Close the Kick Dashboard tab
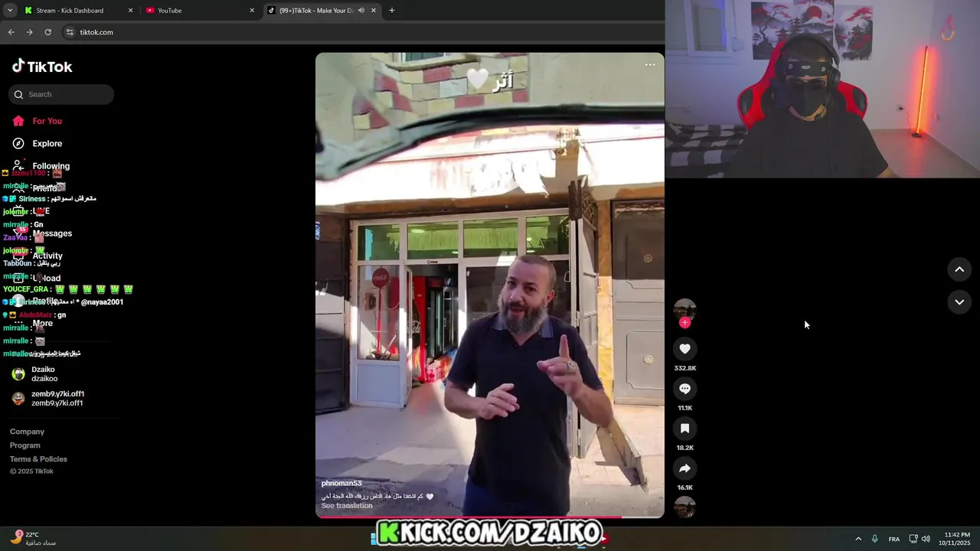The image size is (980, 551). click(x=130, y=11)
